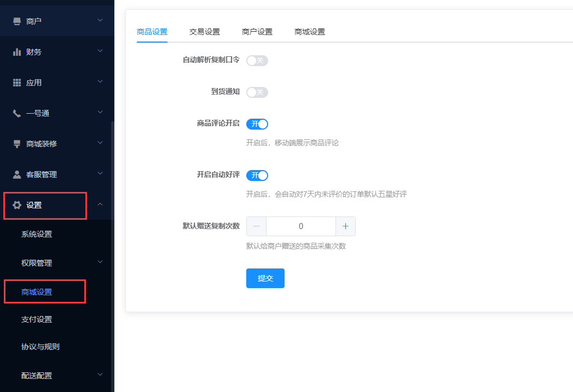Turn on the 到货通知 toggle

click(x=257, y=92)
